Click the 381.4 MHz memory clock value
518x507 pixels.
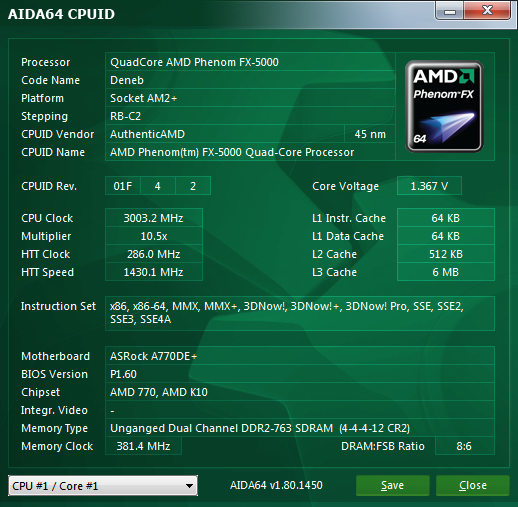pos(143,446)
